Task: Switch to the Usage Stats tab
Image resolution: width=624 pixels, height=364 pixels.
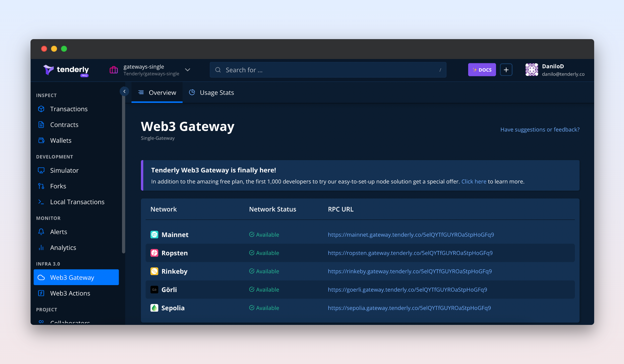Action: [212, 93]
